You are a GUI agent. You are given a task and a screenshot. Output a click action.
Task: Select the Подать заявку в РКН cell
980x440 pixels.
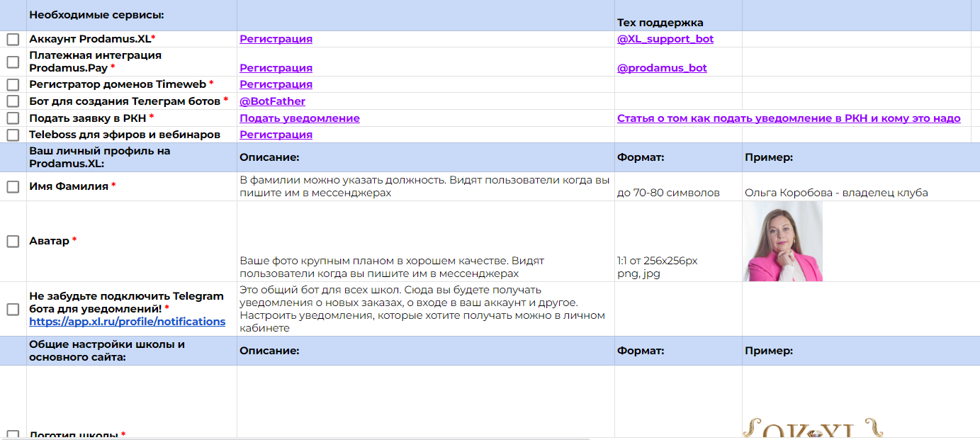point(132,118)
